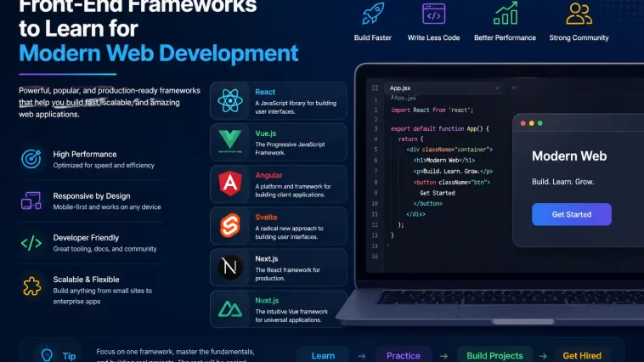Click the Learn step pill
644x362 pixels.
pos(323,355)
